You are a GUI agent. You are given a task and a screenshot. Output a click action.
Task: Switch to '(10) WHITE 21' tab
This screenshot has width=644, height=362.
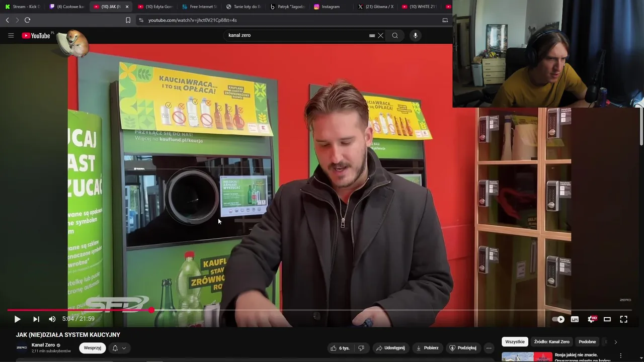pyautogui.click(x=420, y=7)
